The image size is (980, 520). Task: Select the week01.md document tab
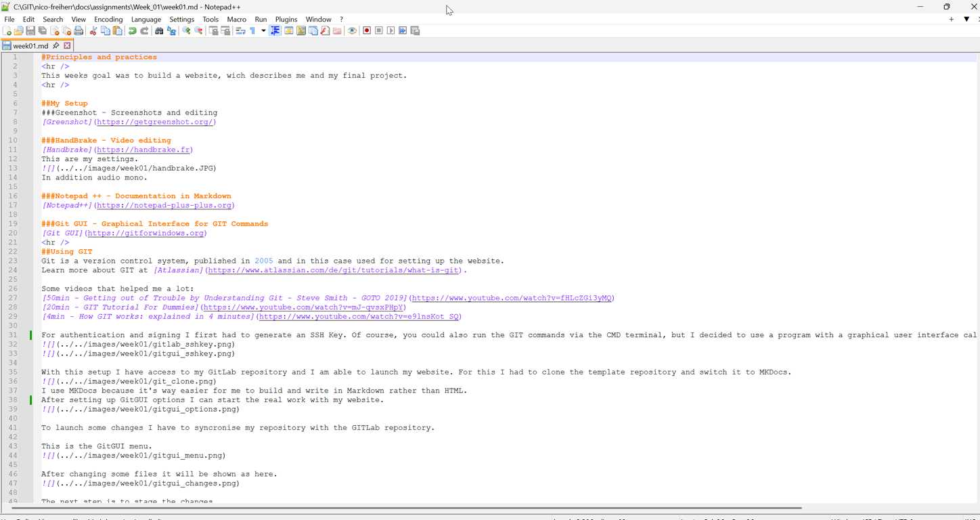(x=37, y=46)
